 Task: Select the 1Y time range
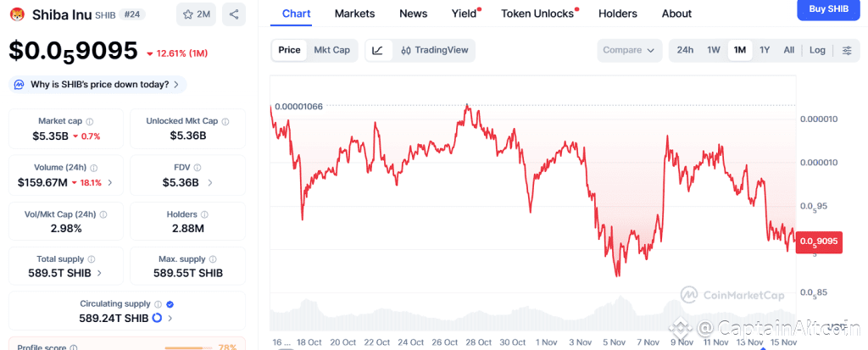pos(765,50)
